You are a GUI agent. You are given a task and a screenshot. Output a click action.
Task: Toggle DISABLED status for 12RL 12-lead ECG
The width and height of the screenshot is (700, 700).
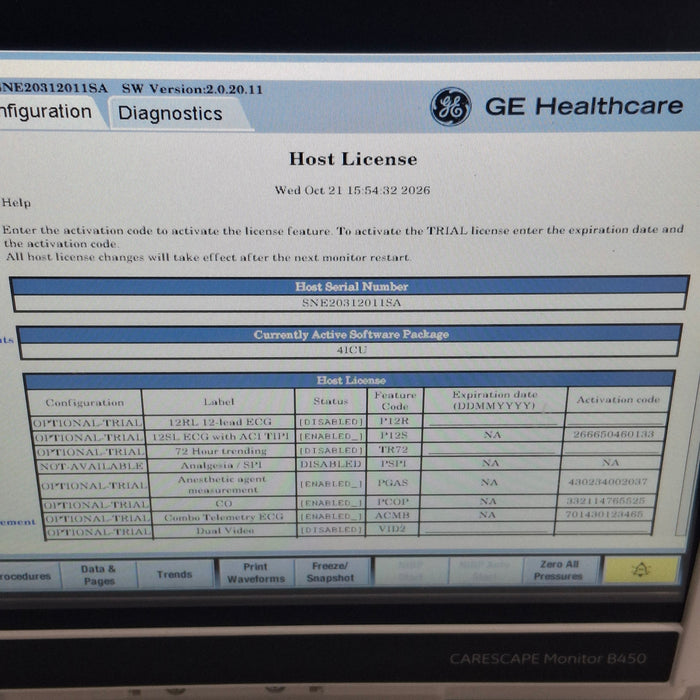[x=331, y=422]
